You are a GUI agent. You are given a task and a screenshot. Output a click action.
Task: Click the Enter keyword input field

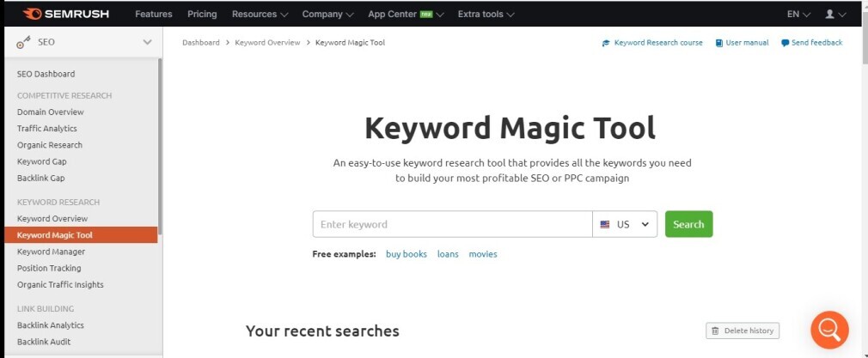[452, 224]
